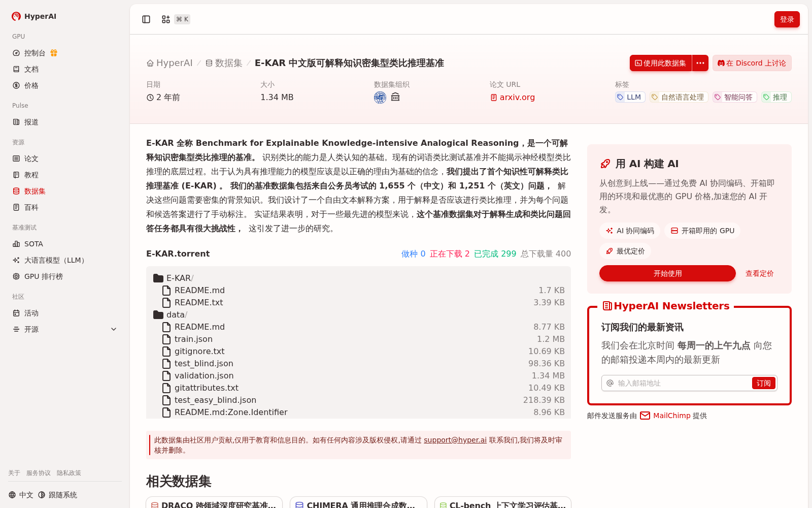Click the 做种 0 seeding stat
The image size is (812, 508).
413,253
